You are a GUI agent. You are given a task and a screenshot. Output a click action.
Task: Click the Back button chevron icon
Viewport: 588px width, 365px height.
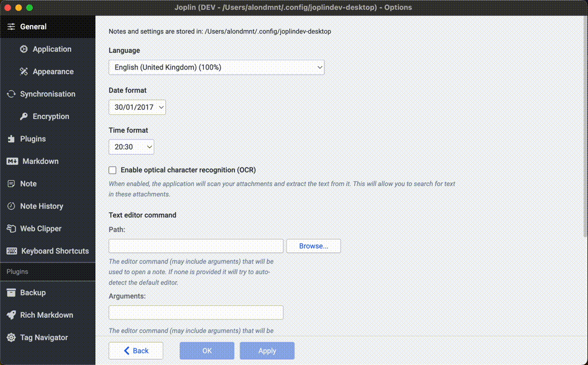(127, 351)
